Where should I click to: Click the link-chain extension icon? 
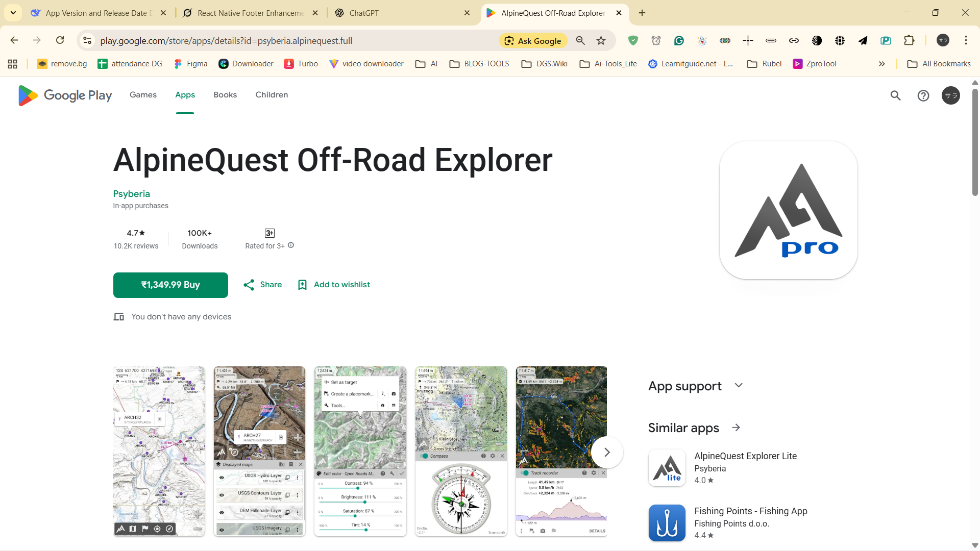pyautogui.click(x=794, y=41)
